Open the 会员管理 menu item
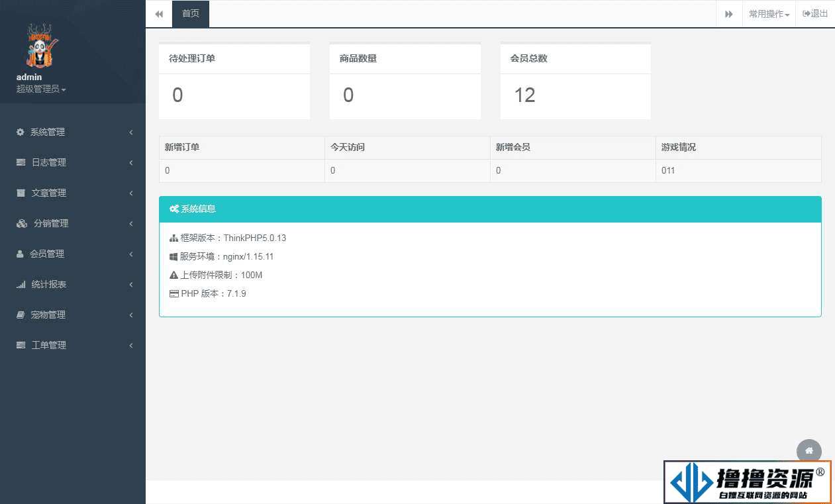 tap(73, 254)
